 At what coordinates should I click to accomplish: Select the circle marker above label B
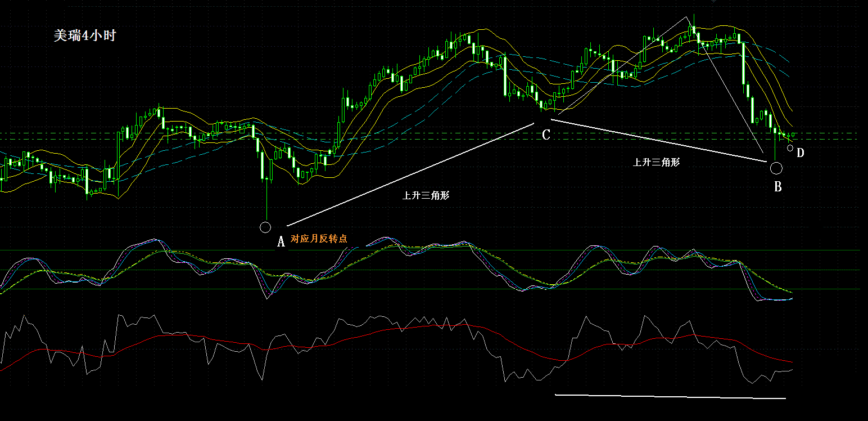pyautogui.click(x=776, y=168)
